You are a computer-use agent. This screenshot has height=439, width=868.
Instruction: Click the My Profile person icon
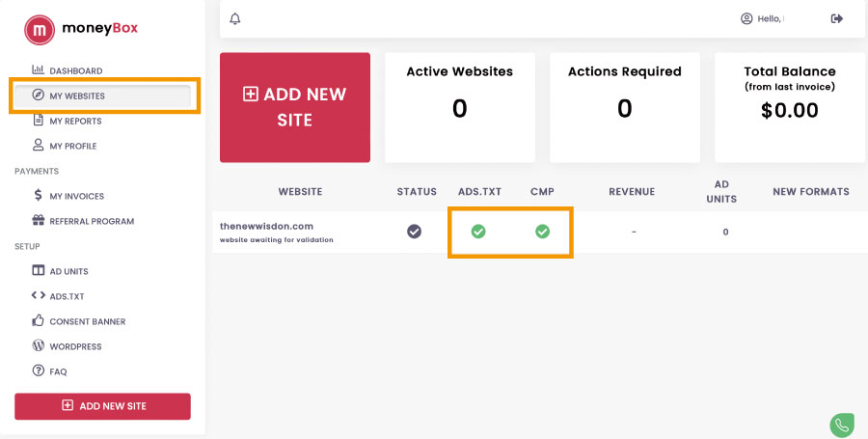pos(38,145)
